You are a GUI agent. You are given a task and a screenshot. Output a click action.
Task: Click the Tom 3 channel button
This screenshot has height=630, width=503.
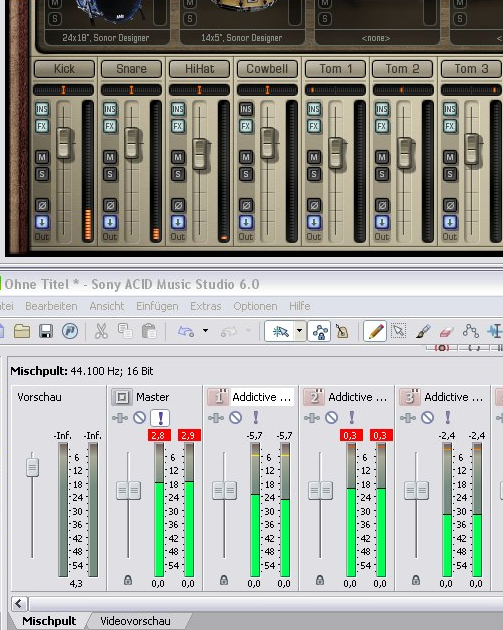[x=471, y=69]
